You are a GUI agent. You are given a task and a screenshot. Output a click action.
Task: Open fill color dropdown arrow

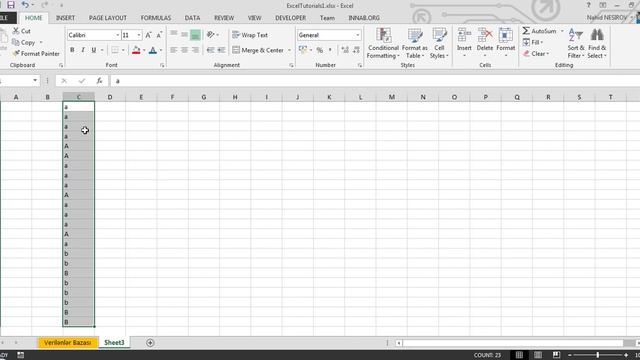coord(144,50)
